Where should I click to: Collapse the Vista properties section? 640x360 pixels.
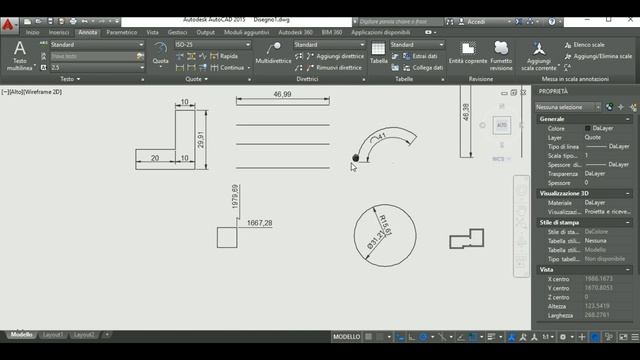(x=628, y=270)
